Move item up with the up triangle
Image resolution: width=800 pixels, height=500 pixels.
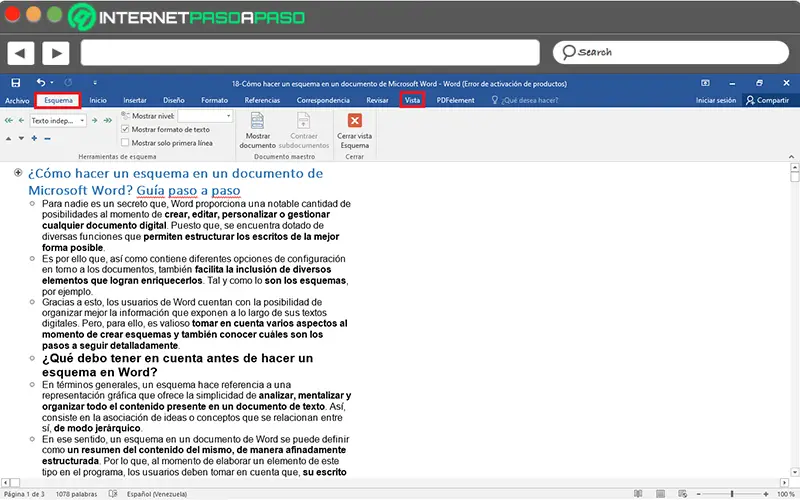pos(9,138)
